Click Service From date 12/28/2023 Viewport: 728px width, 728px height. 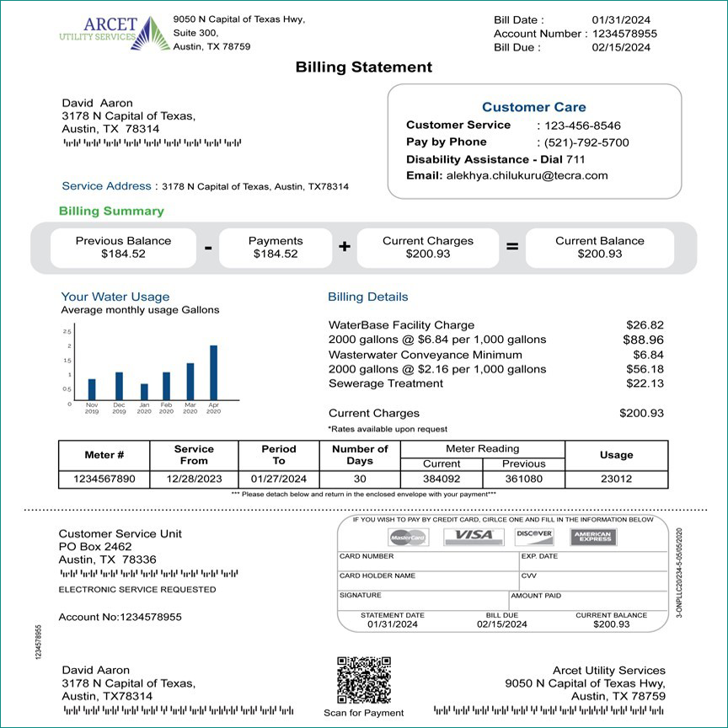(x=194, y=479)
